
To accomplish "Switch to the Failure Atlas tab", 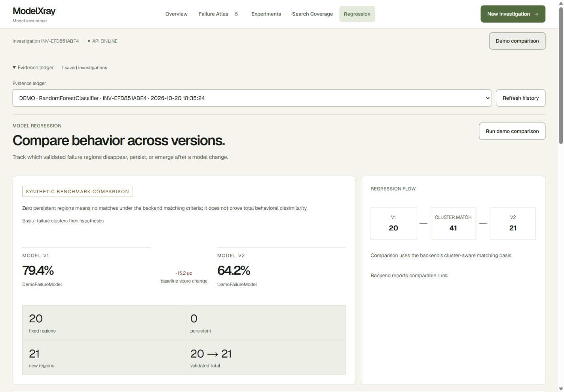I will point(218,14).
